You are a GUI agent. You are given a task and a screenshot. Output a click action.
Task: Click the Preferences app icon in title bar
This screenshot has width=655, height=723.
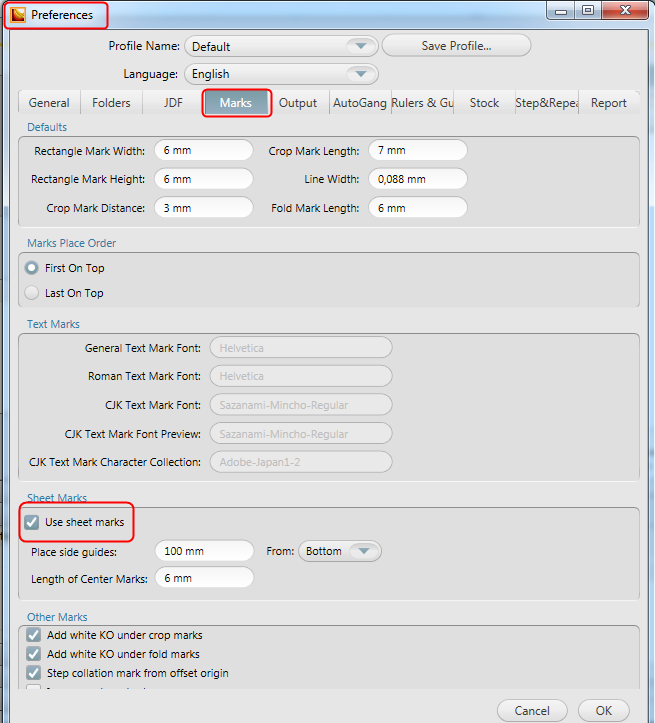click(18, 15)
